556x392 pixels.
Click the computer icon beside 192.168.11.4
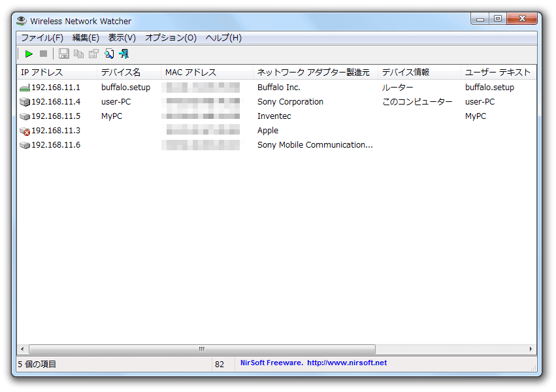coord(25,102)
